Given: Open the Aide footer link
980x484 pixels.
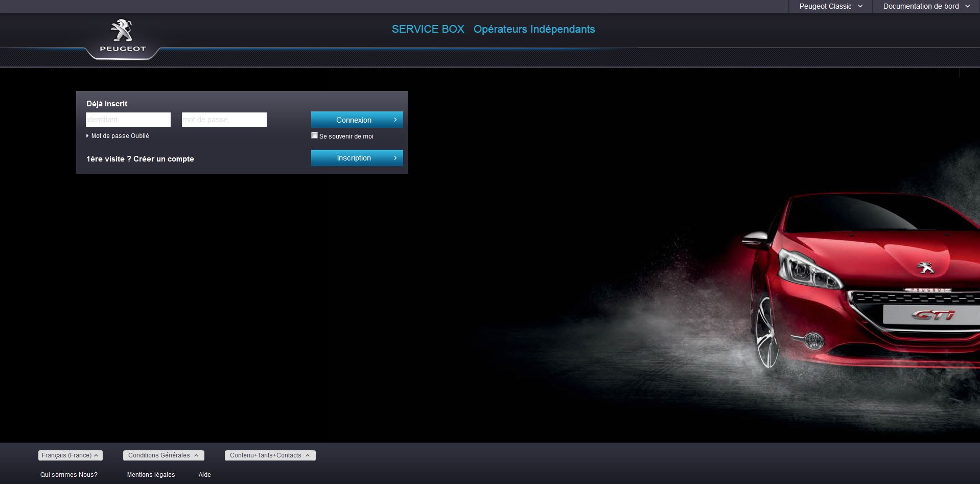Looking at the screenshot, I should click(204, 475).
